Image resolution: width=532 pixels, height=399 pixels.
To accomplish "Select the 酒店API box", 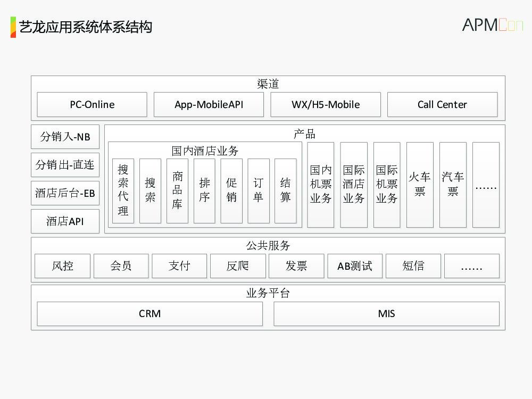I will click(x=65, y=221).
